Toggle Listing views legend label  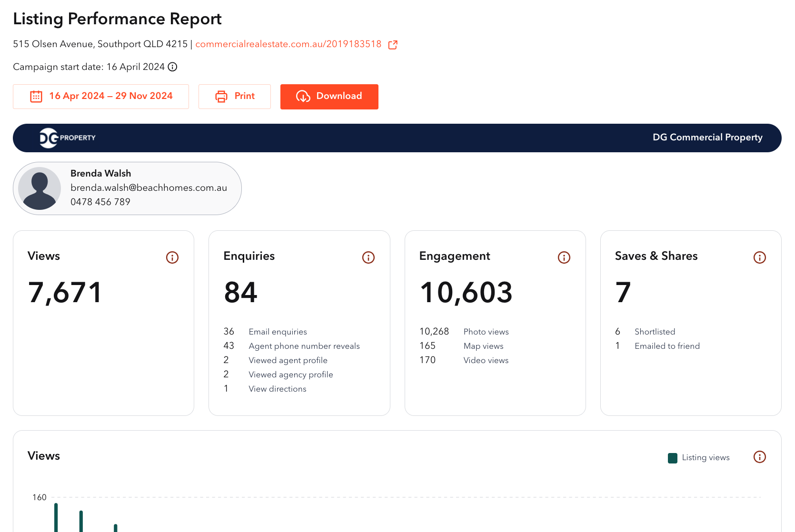(706, 457)
